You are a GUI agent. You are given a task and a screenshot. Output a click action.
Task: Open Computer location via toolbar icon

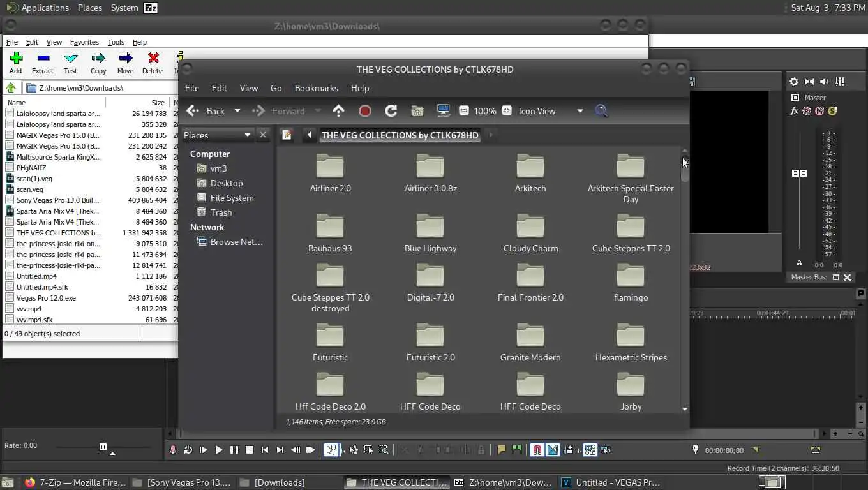coord(444,111)
